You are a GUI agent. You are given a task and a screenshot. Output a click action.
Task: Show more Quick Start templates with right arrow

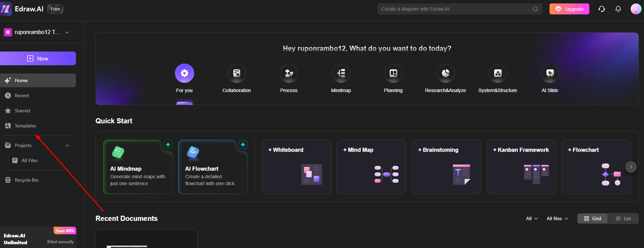pyautogui.click(x=631, y=167)
